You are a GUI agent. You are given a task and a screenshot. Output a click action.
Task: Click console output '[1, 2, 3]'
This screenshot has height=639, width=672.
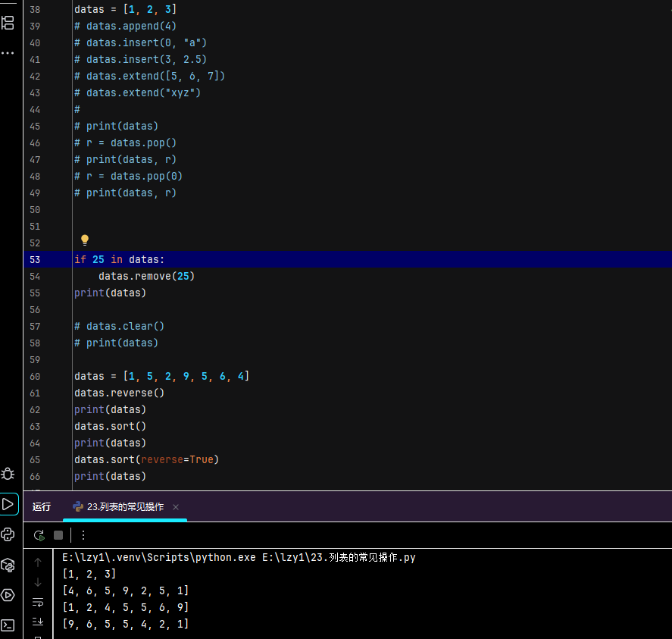pyautogui.click(x=89, y=574)
